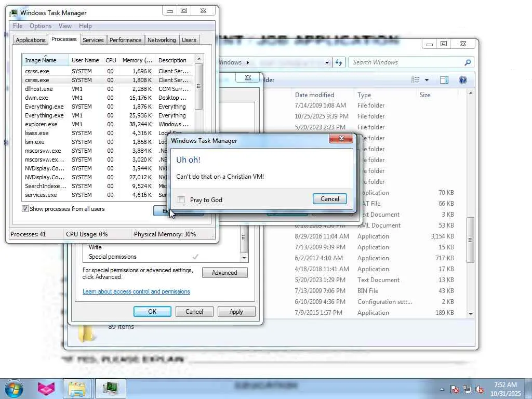Expand breadcrumb arrow after Windows
The width and height of the screenshot is (532, 399).
(248, 62)
